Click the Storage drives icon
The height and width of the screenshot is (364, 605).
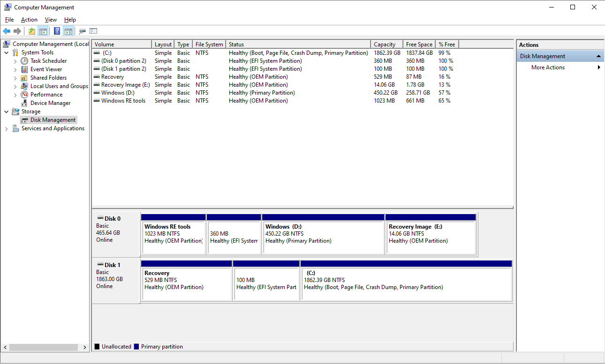(15, 111)
